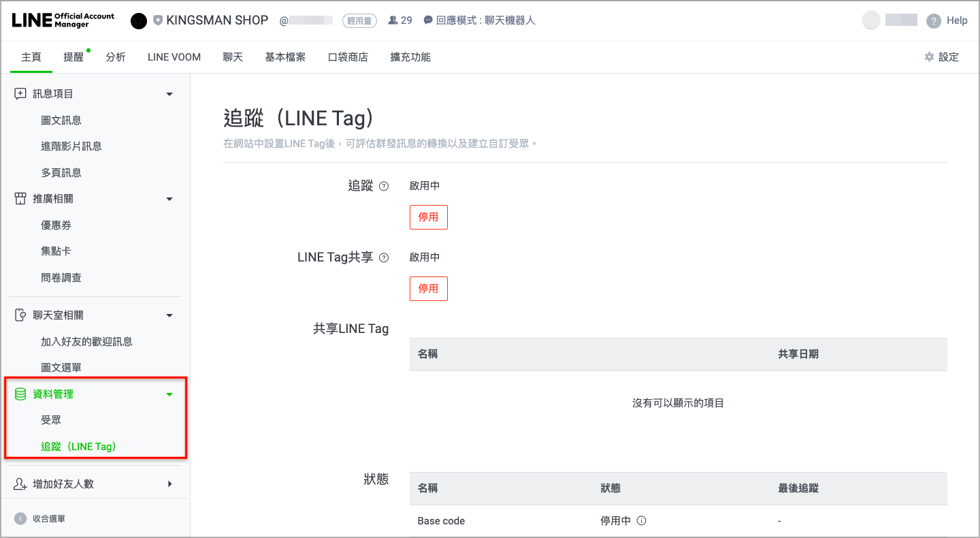Click the chat bubble icon for 回應模式
Viewport: 980px width, 538px height.
click(428, 20)
